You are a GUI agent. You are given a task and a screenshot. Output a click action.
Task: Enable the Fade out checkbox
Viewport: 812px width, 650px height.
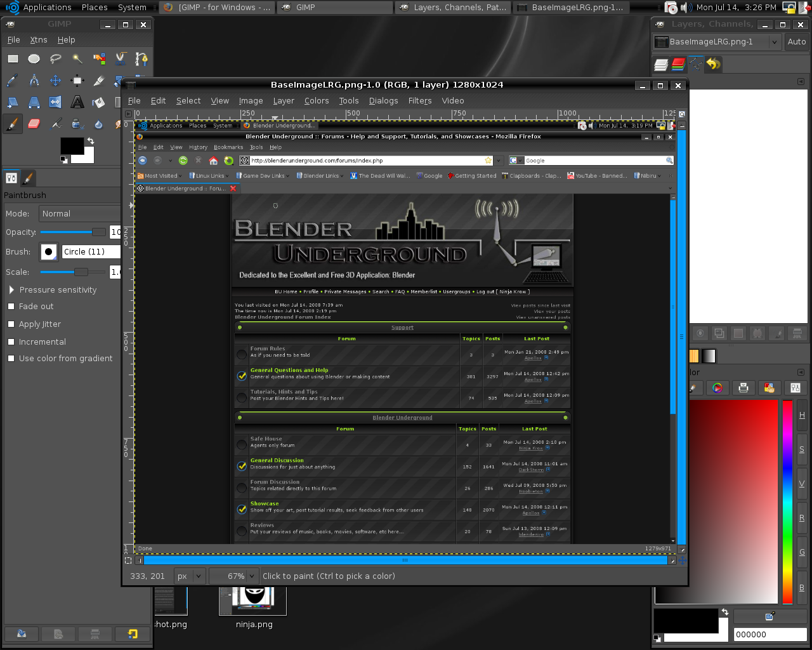11,307
